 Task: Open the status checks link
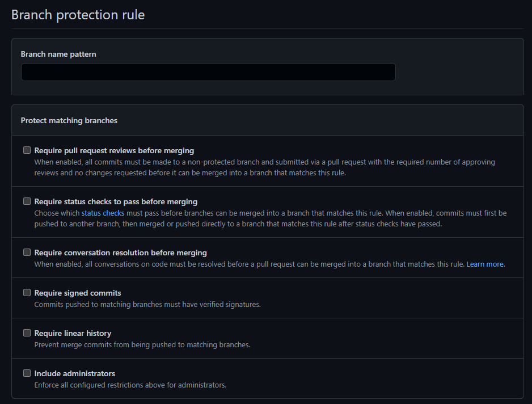(x=103, y=213)
